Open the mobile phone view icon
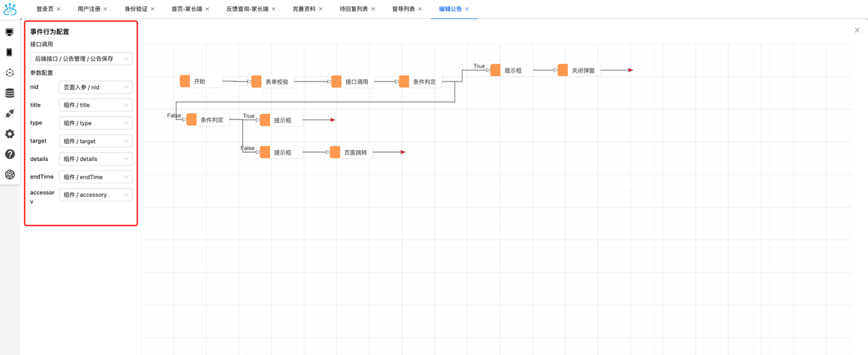 [x=9, y=52]
